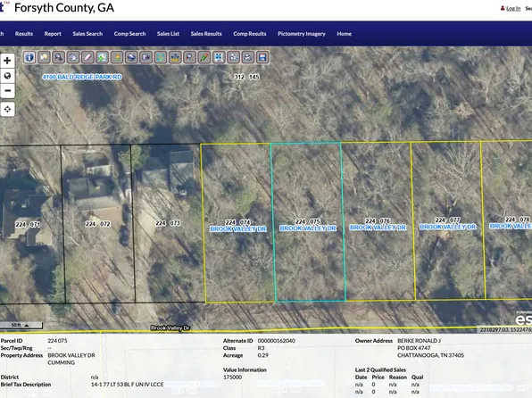Viewport: 532px width, 398px height.
Task: Click the BROOK VALLEY DR label on parcel 224 077
Action: point(447,227)
